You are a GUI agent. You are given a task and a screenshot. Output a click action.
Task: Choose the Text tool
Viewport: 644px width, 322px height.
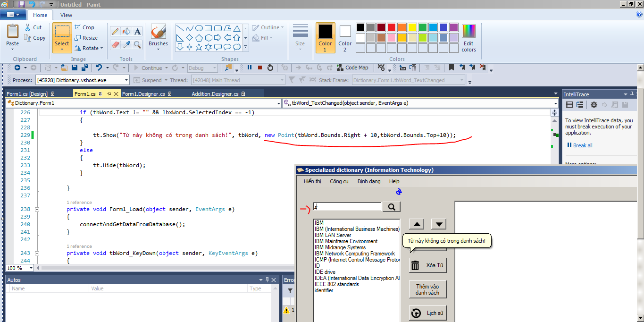tap(137, 32)
